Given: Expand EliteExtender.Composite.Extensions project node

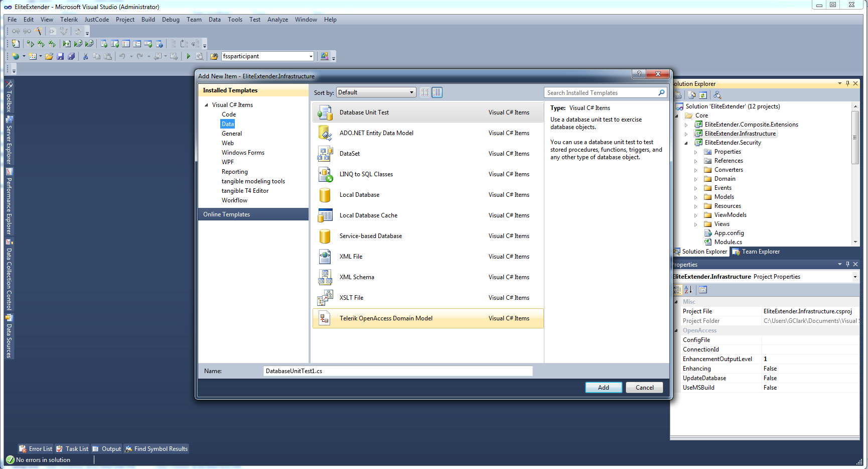Looking at the screenshot, I should [686, 125].
